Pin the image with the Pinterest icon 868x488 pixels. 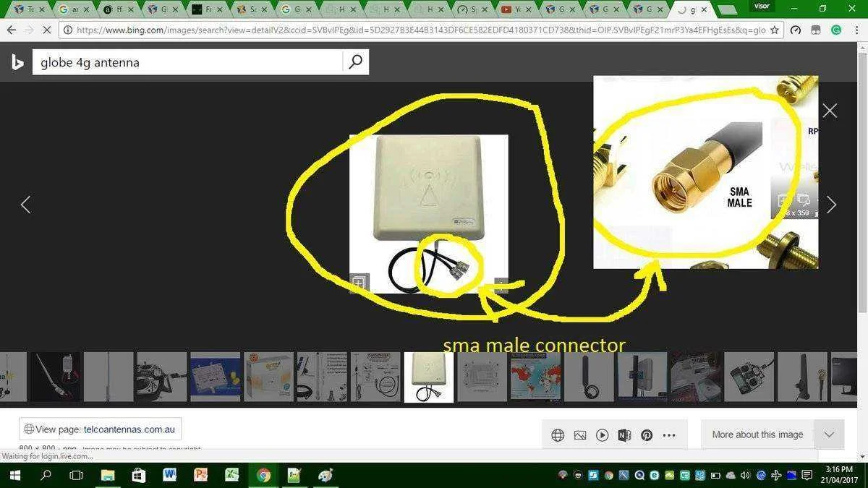[647, 435]
